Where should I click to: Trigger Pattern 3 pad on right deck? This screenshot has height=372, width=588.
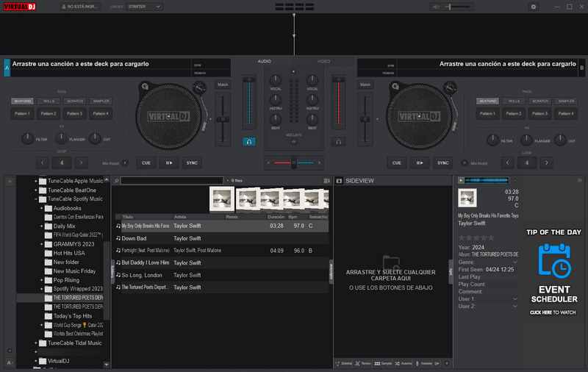pos(539,114)
